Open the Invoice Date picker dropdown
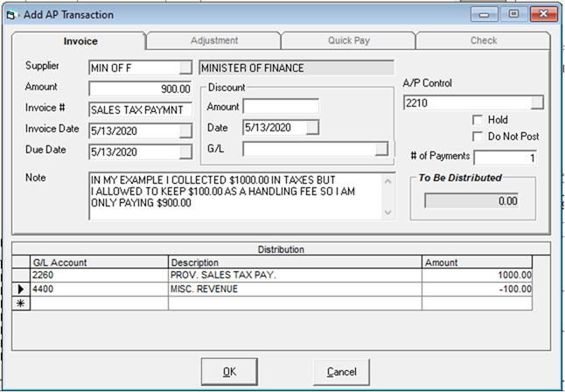The height and width of the screenshot is (392, 565). click(x=185, y=131)
